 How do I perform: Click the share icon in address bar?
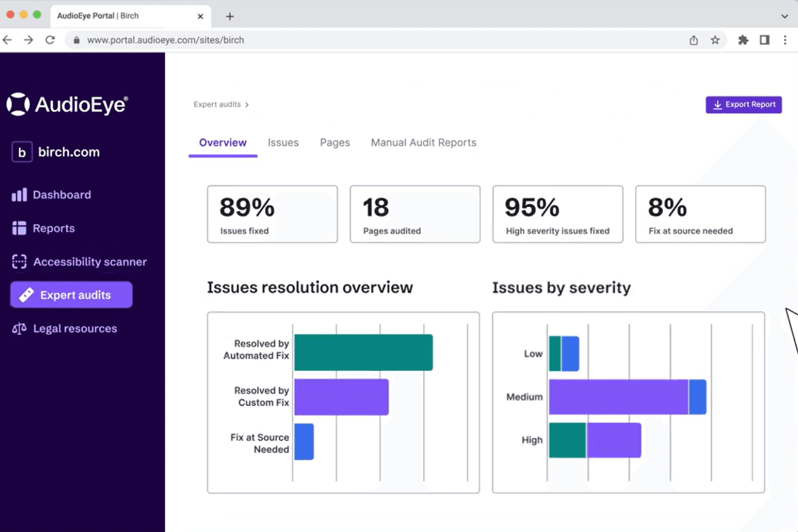(x=693, y=40)
